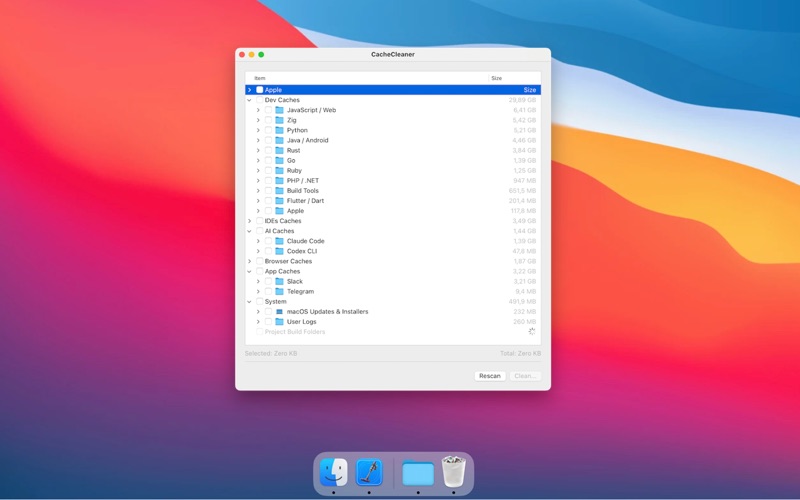Open Finder from the Dock

(x=334, y=472)
